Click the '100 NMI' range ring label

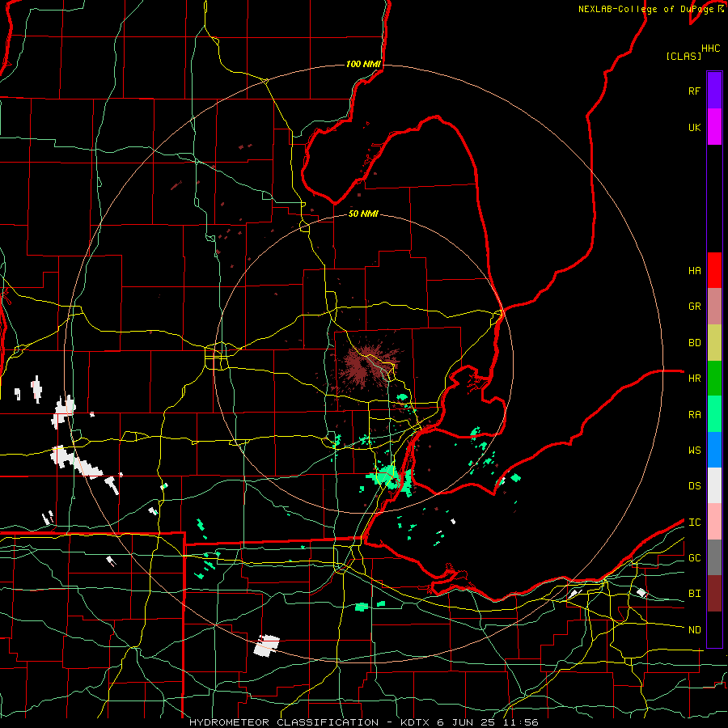point(363,64)
